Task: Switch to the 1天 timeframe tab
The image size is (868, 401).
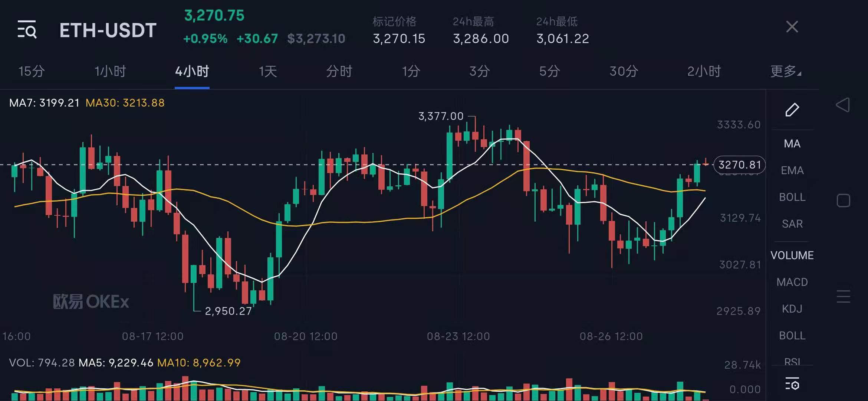Action: pyautogui.click(x=268, y=71)
